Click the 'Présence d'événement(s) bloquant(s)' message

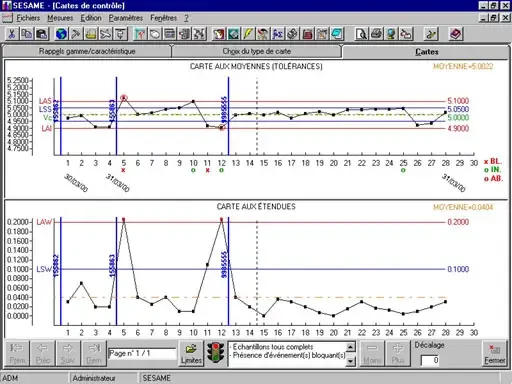pos(289,355)
